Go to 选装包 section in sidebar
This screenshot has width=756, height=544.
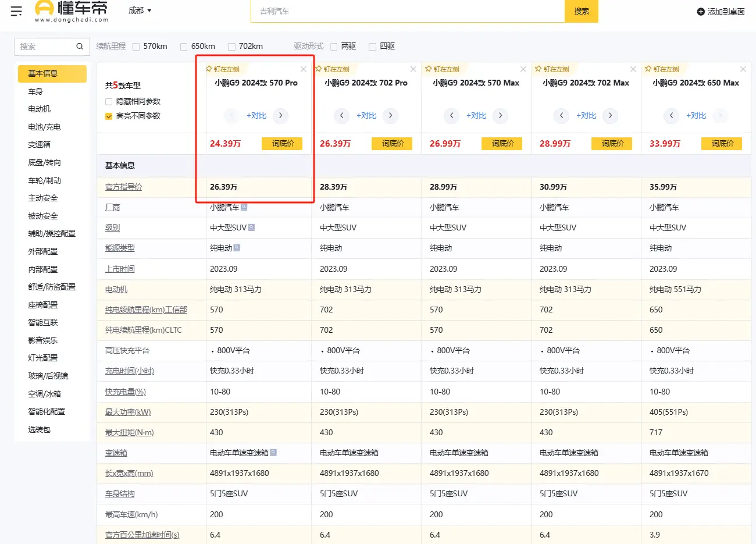click(40, 429)
